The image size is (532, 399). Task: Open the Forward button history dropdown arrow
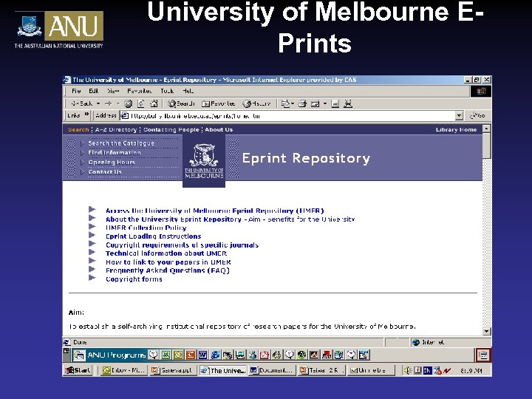click(118, 103)
